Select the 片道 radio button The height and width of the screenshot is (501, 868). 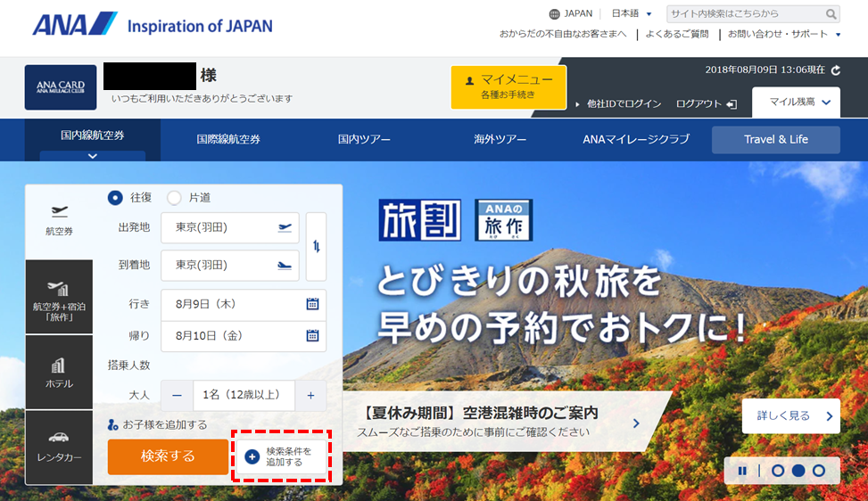pyautogui.click(x=174, y=197)
